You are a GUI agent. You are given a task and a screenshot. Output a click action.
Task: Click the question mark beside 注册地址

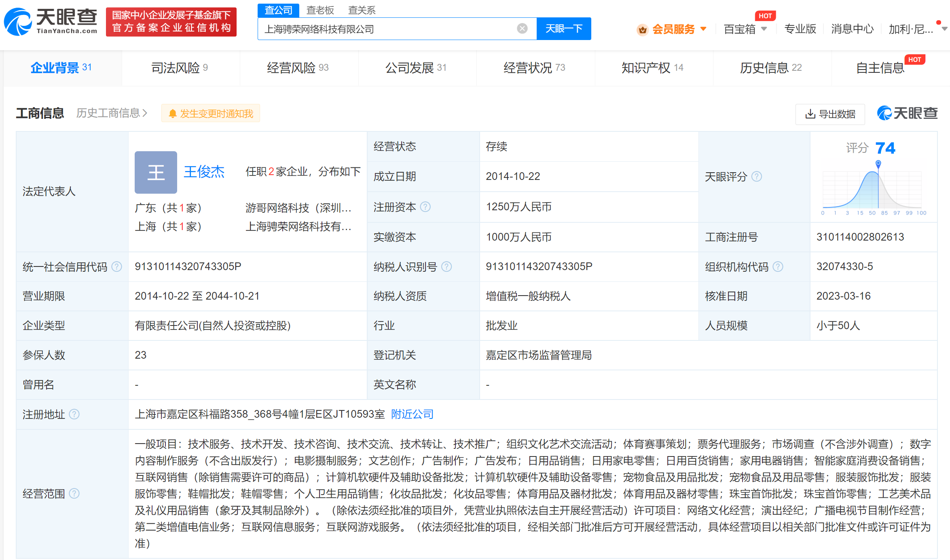[x=74, y=414]
